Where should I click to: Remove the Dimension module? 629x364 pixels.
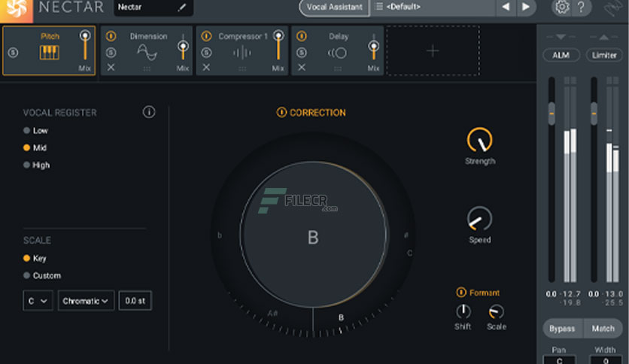(x=111, y=68)
